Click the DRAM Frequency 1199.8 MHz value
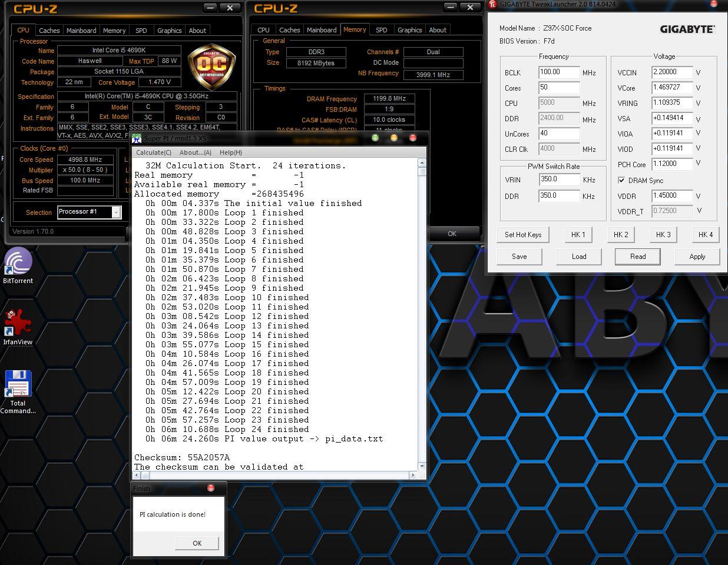This screenshot has height=565, width=728. (x=389, y=99)
